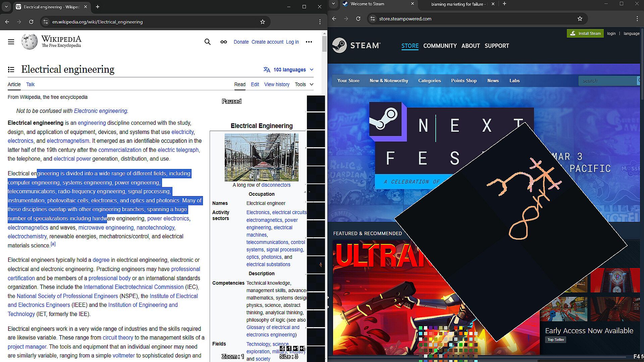Click the Install Steam button
Viewport: 644px width, 362px height.
(x=585, y=34)
